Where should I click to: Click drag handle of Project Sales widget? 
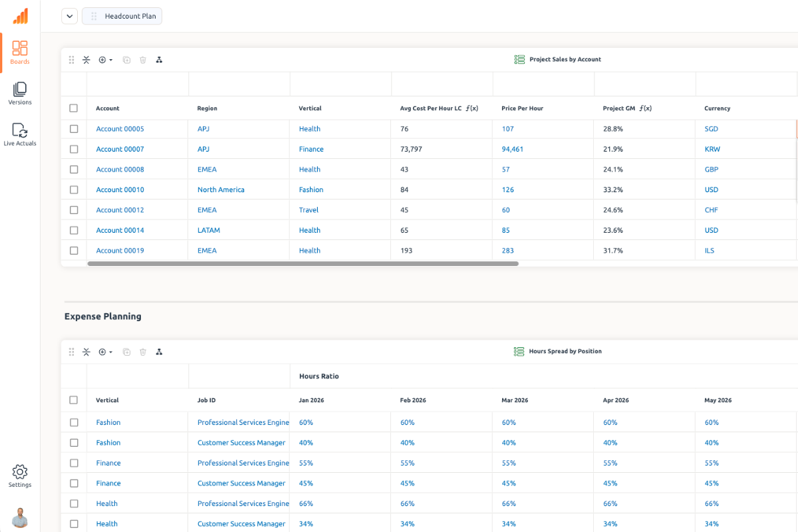[72, 60]
